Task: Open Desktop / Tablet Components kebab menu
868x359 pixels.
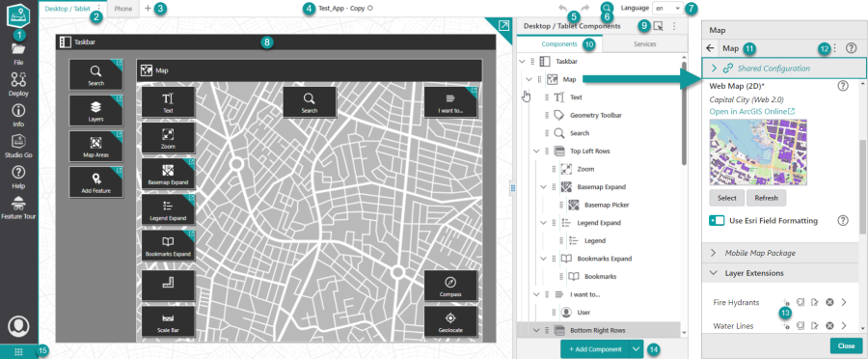Action: tap(674, 25)
